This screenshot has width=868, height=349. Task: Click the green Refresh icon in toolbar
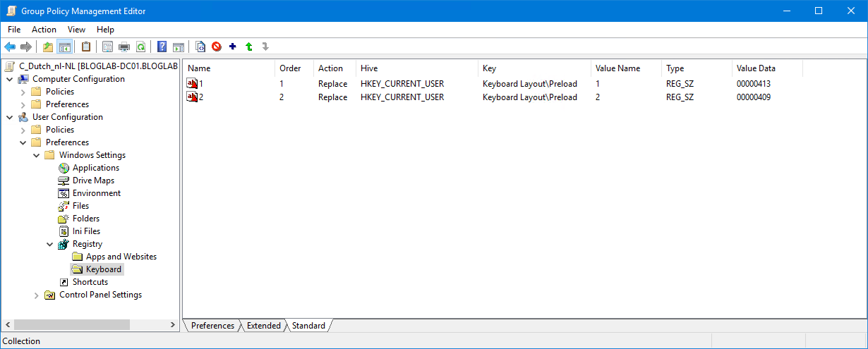pos(140,47)
